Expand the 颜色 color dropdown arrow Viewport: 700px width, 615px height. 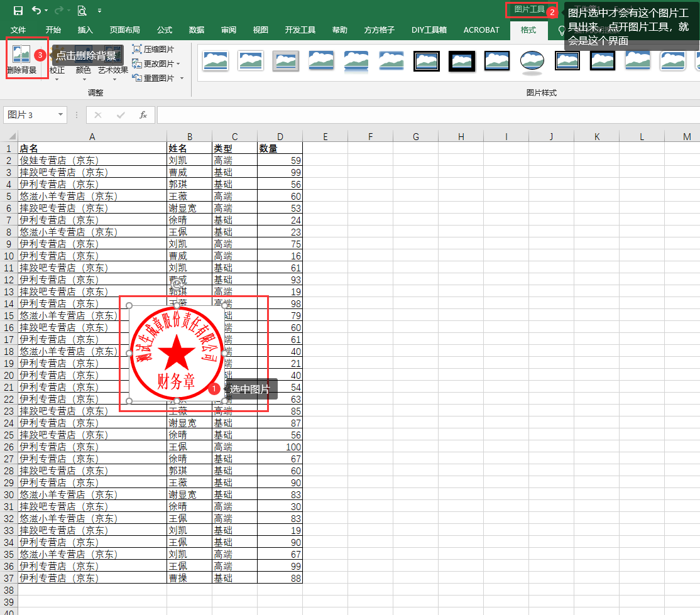click(x=84, y=80)
